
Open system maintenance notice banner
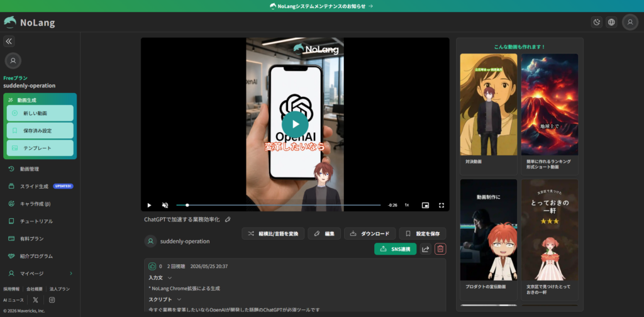click(321, 6)
